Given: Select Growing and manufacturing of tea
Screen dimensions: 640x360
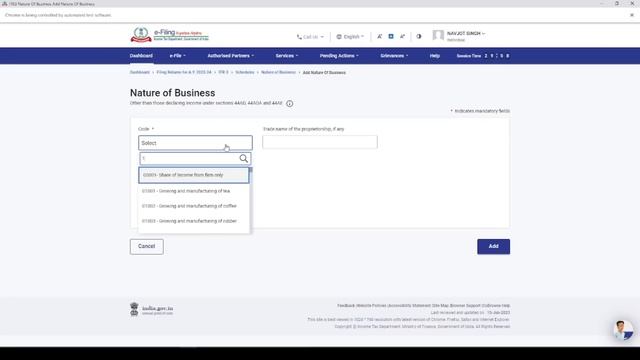Looking at the screenshot, I should (193, 191).
